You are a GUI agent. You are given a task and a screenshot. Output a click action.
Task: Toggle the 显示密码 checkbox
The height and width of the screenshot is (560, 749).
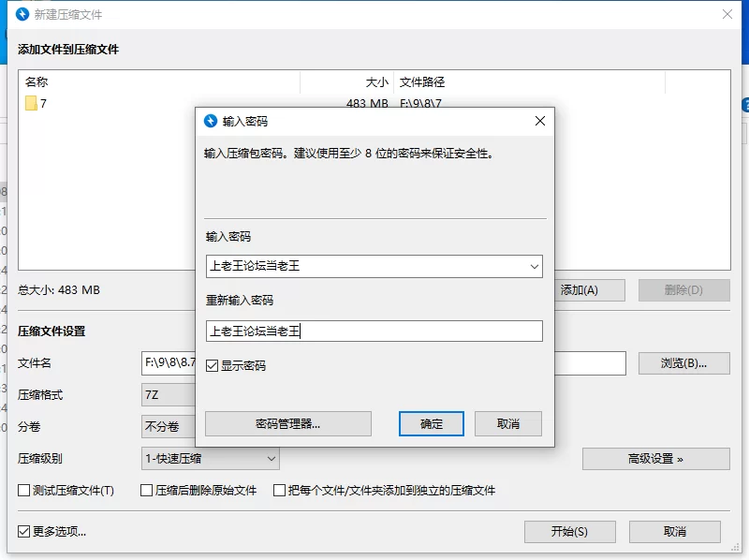212,366
